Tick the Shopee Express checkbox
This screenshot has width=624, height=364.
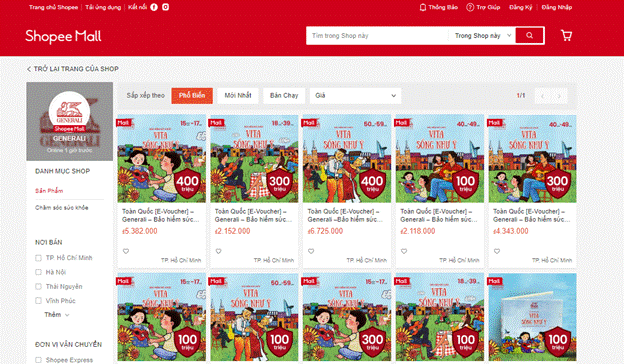point(38,360)
